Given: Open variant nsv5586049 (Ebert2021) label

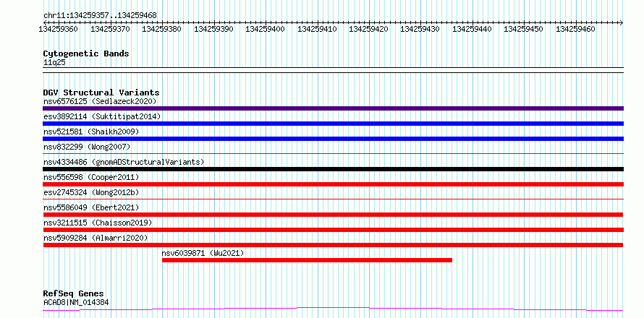Looking at the screenshot, I should (91, 207).
